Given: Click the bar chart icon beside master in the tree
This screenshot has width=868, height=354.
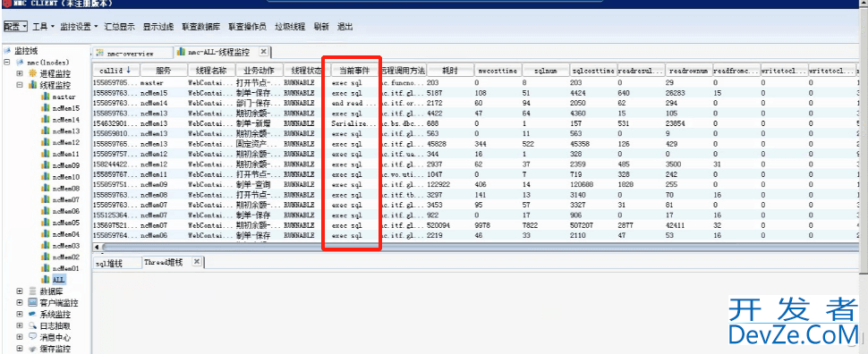Looking at the screenshot, I should click(46, 97).
